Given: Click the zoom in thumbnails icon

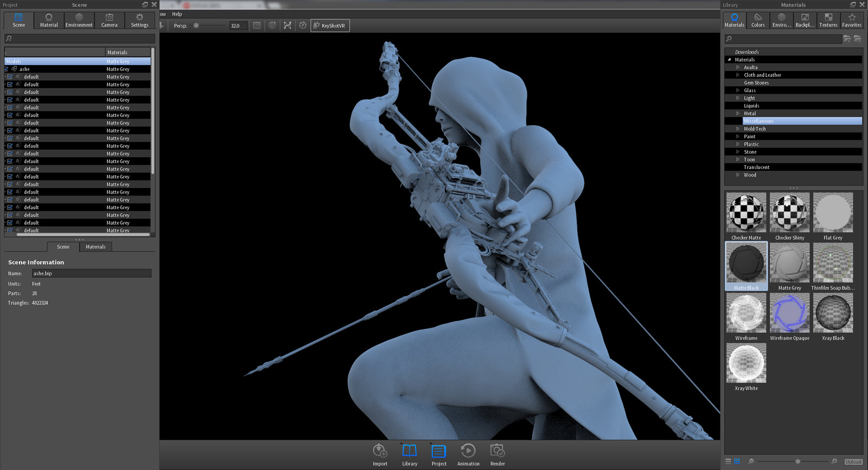Looking at the screenshot, I should [834, 461].
